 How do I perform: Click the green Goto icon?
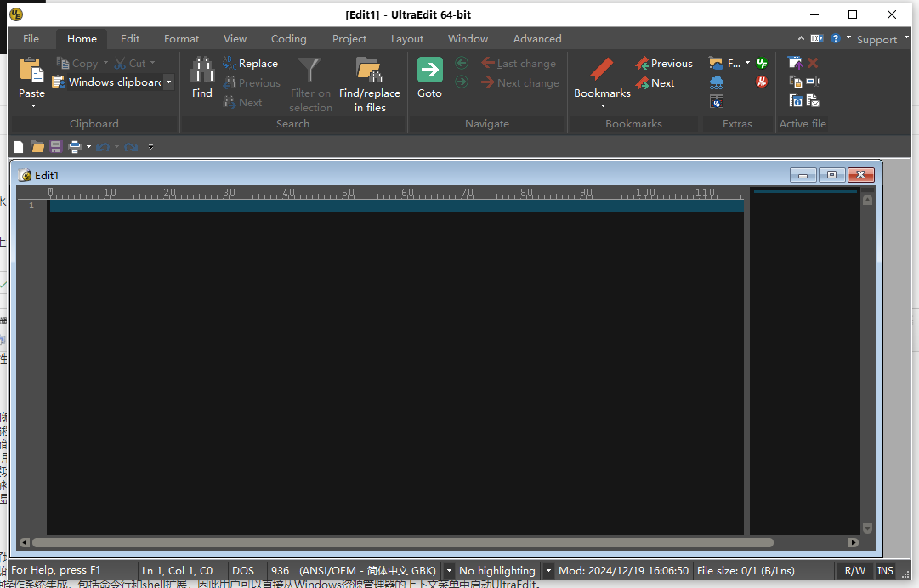click(x=429, y=70)
